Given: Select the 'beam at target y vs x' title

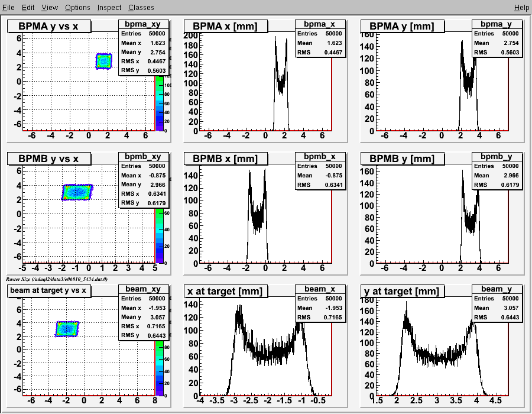Looking at the screenshot, I should [49, 290].
